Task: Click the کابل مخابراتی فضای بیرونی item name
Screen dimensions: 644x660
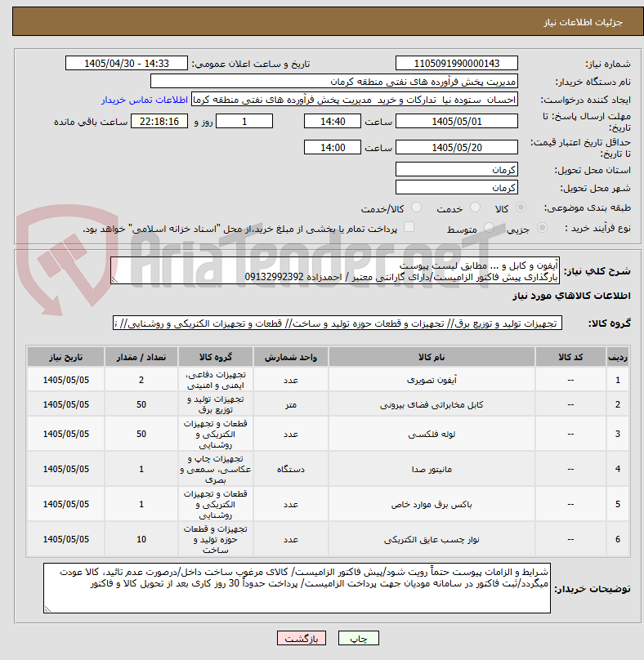Action: tap(432, 404)
